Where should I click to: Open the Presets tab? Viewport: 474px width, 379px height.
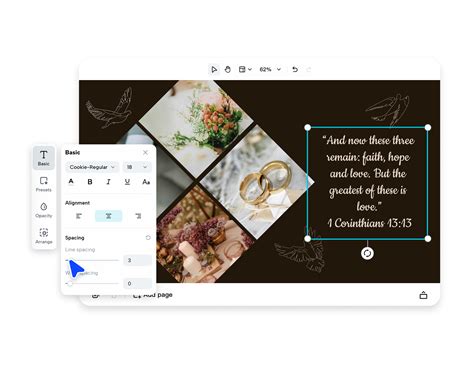coord(44,184)
